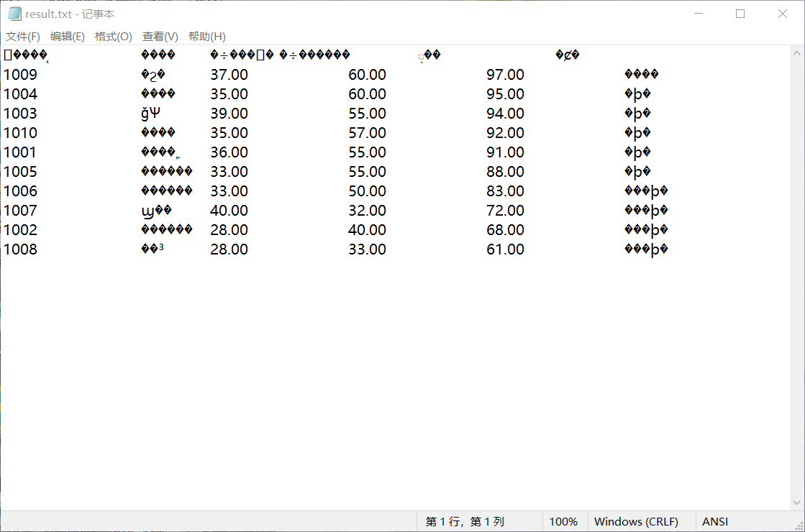This screenshot has height=532, width=805.
Task: Open the 格式(O) menu
Action: (x=113, y=37)
